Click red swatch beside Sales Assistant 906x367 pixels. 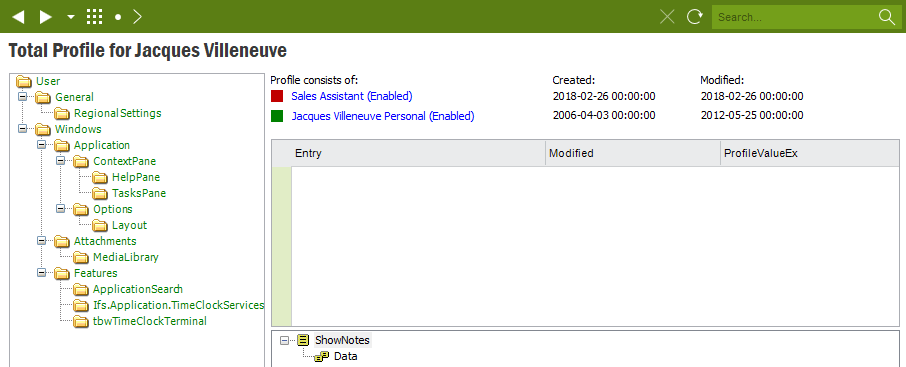[x=277, y=96]
